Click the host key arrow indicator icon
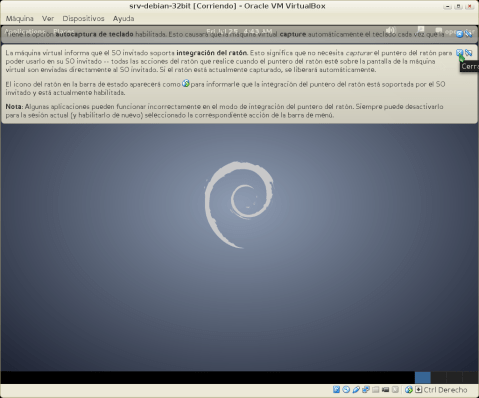Viewport: 479px width, 398px height. pyautogui.click(x=418, y=389)
